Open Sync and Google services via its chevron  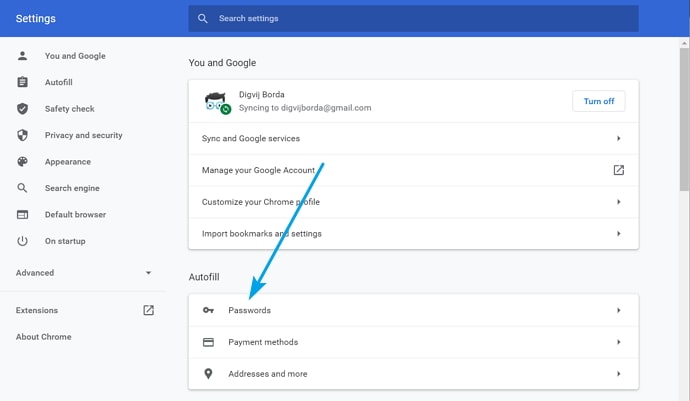(x=618, y=138)
